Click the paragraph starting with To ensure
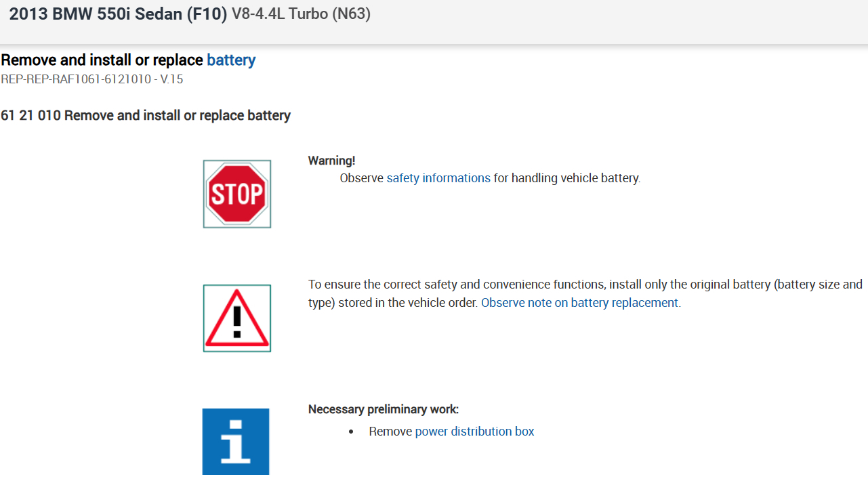The width and height of the screenshot is (868, 502). pos(585,285)
